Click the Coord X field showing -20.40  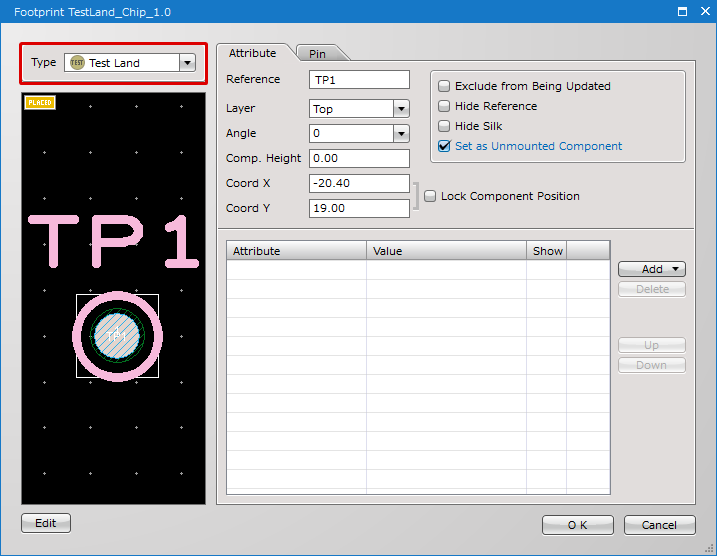[359, 183]
